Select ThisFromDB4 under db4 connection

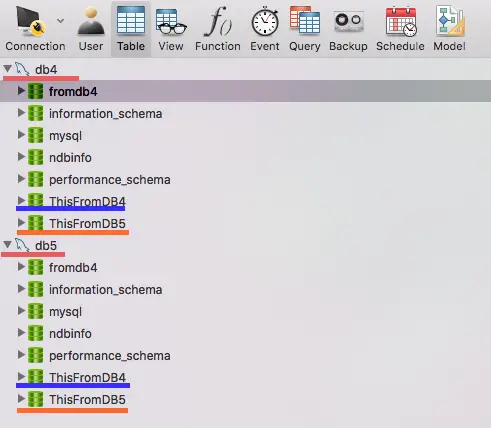pyautogui.click(x=87, y=202)
